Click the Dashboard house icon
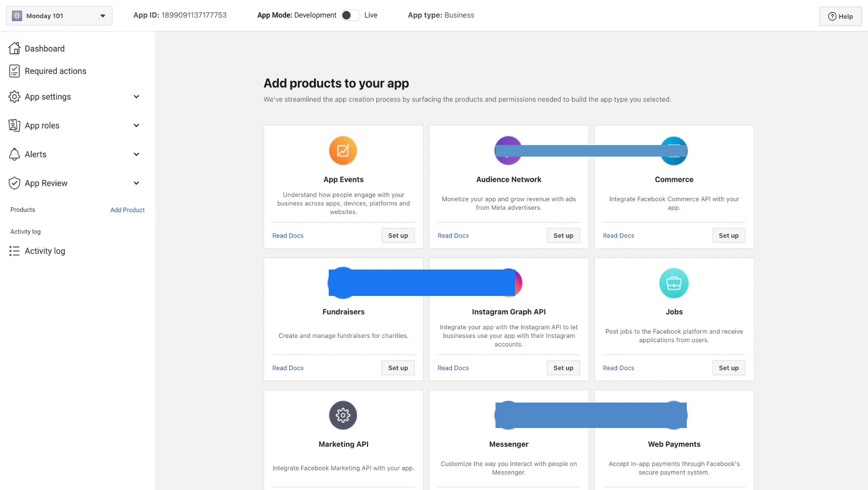The height and width of the screenshot is (490, 868). point(14,48)
